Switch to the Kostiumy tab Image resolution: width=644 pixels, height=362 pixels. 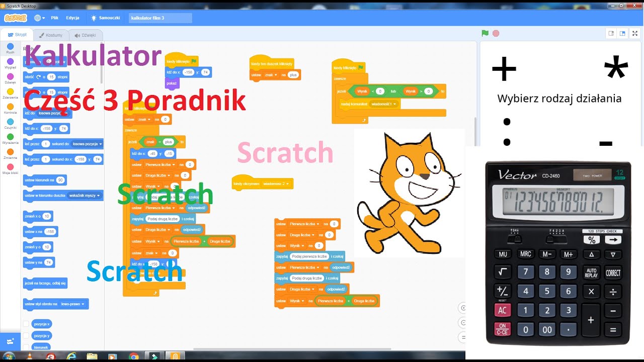click(x=51, y=35)
